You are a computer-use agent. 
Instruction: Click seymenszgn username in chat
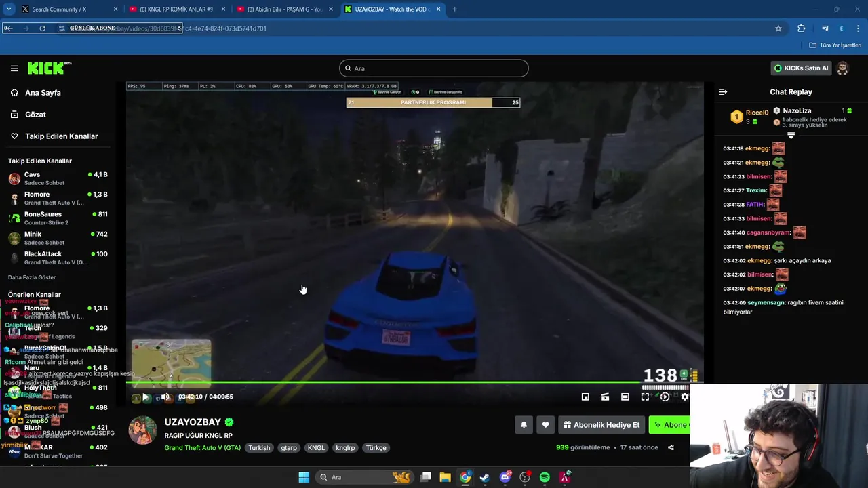pos(766,303)
